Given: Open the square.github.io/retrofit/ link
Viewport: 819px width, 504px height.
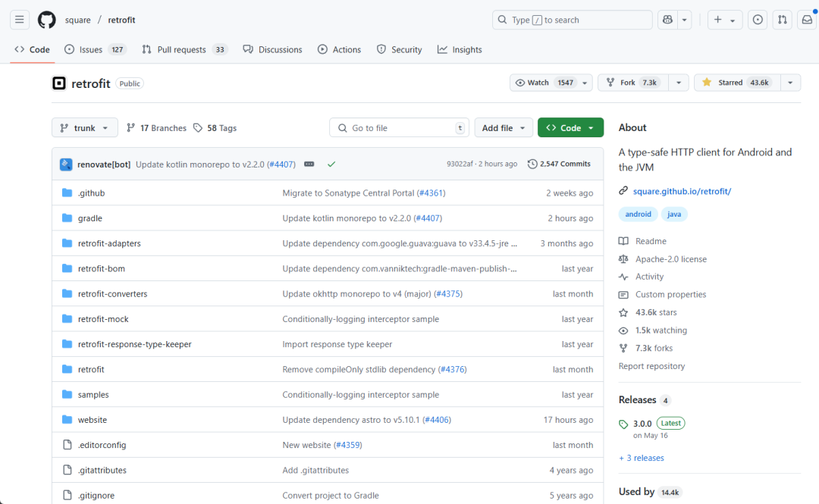Looking at the screenshot, I should pos(681,191).
